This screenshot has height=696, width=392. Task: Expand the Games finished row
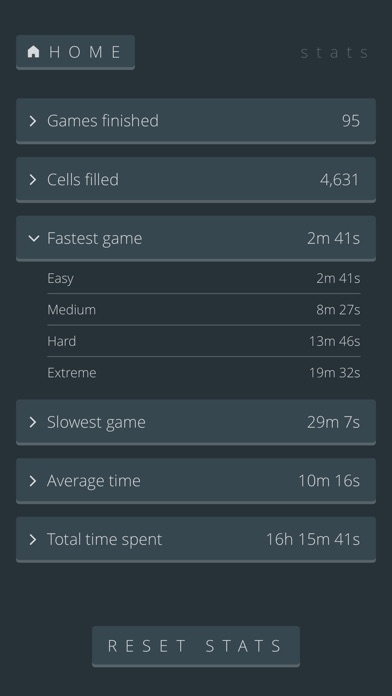point(196,121)
